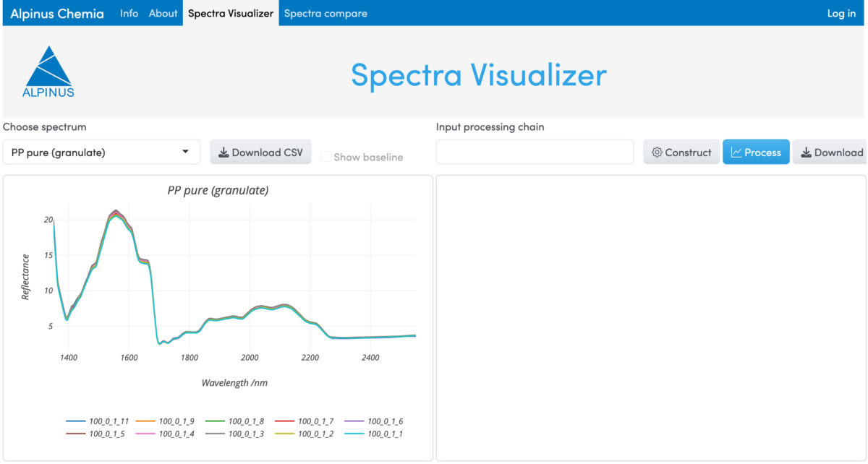
Task: Open the Choose spectrum dropdown
Action: coord(101,152)
